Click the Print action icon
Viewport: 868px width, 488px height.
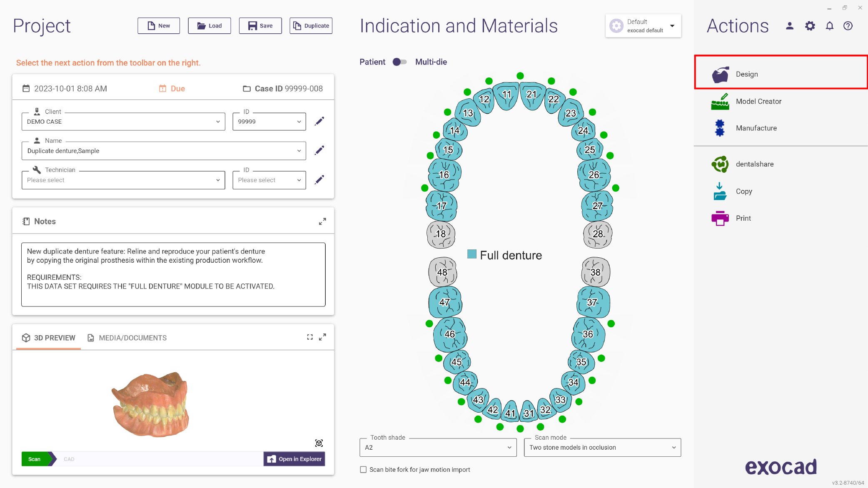coord(720,218)
